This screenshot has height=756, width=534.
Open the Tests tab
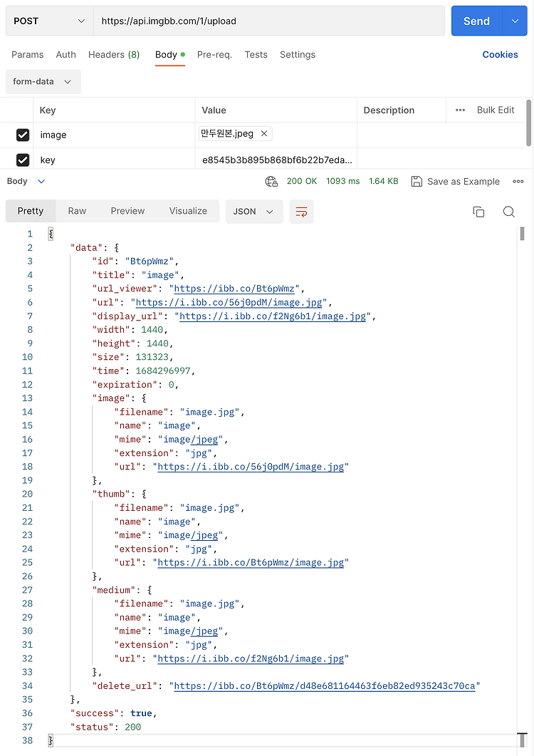tap(256, 54)
